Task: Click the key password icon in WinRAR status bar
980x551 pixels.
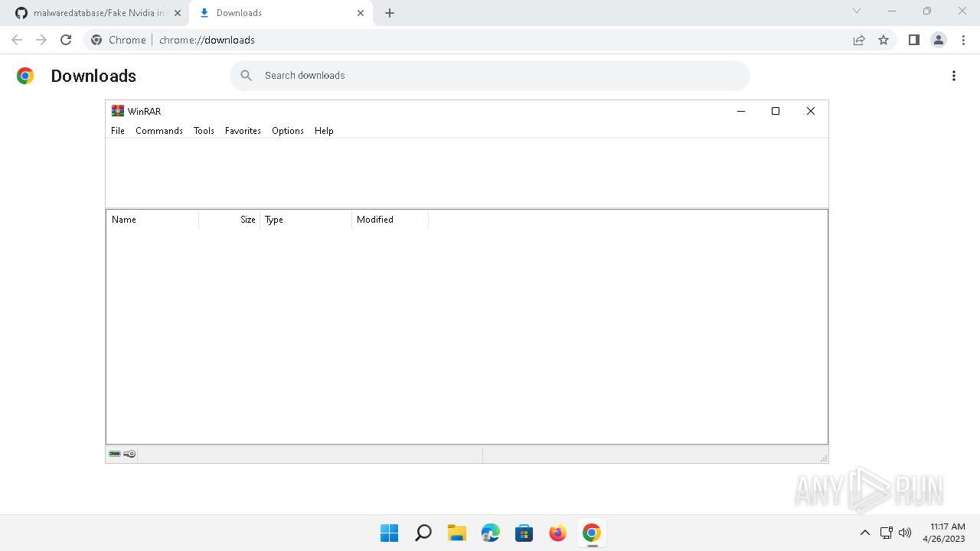Action: [129, 454]
